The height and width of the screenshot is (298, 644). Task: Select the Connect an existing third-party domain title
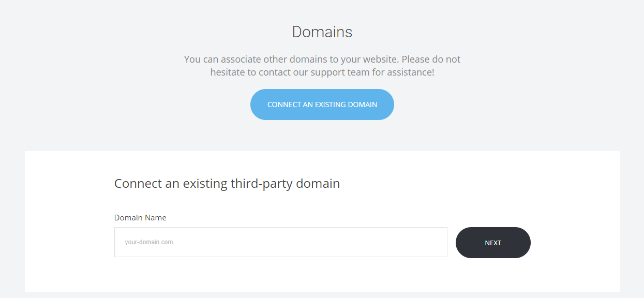point(227,183)
